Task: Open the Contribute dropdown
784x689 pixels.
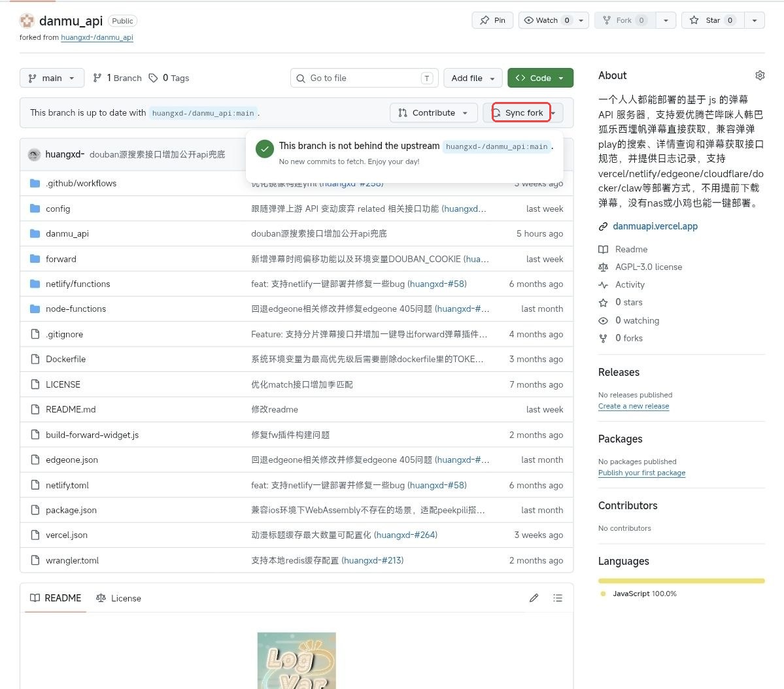Action: [433, 112]
